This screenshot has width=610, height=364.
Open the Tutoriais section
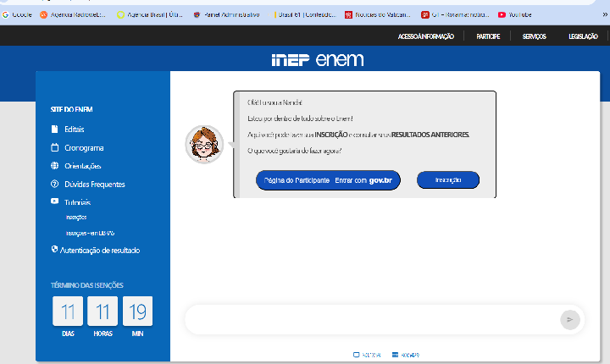[77, 202]
